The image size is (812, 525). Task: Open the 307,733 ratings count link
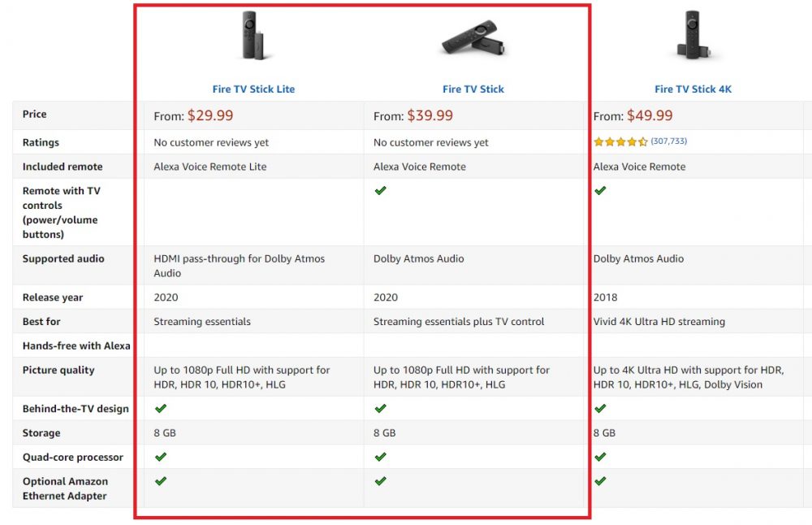pos(668,141)
